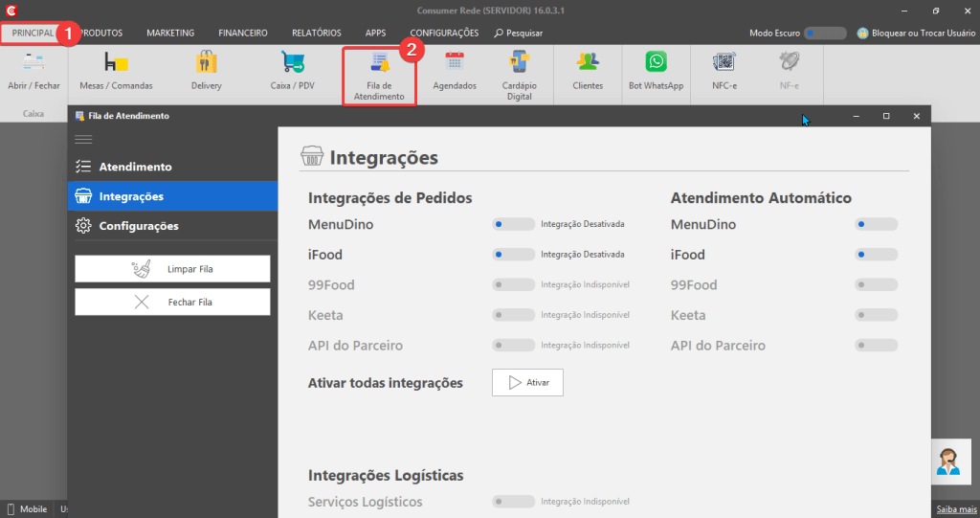This screenshot has width=980, height=518.
Task: Open the CONFIGURAÇÕES ribbon tab
Action: 444,34
